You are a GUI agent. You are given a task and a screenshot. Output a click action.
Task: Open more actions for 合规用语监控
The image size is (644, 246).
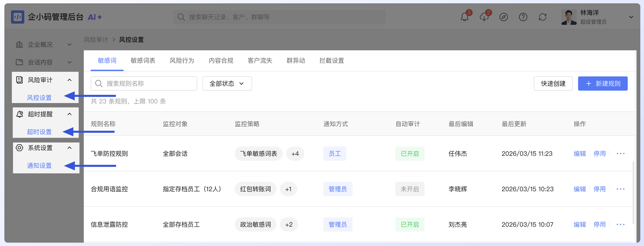tap(621, 189)
